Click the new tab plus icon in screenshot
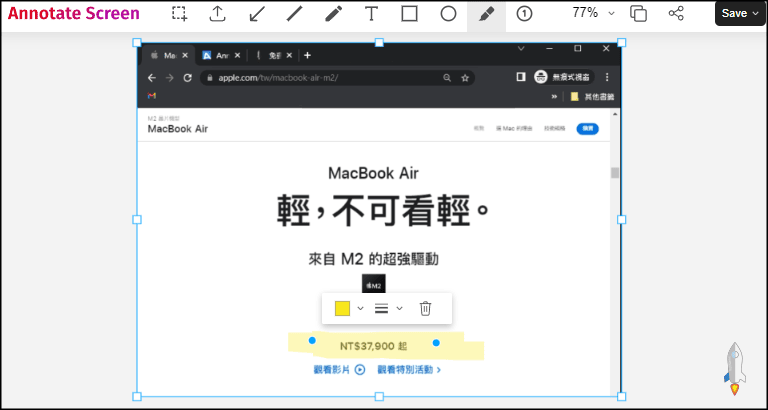The image size is (768, 410). coord(307,55)
